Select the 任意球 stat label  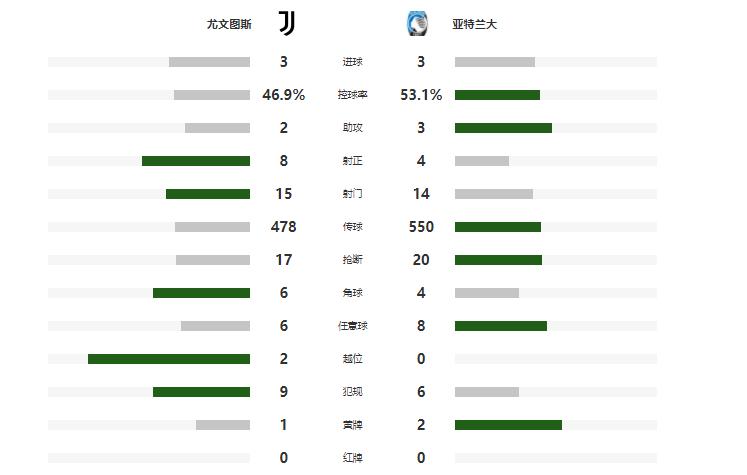click(352, 326)
